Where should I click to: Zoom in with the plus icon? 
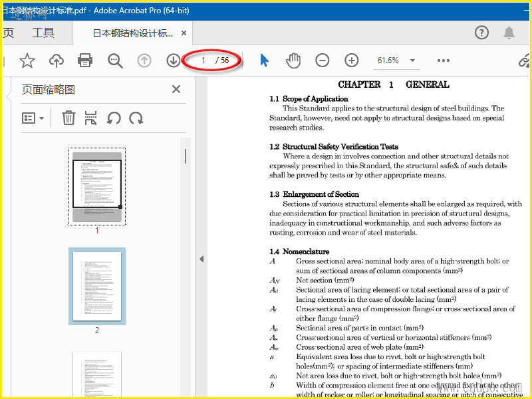coord(352,61)
